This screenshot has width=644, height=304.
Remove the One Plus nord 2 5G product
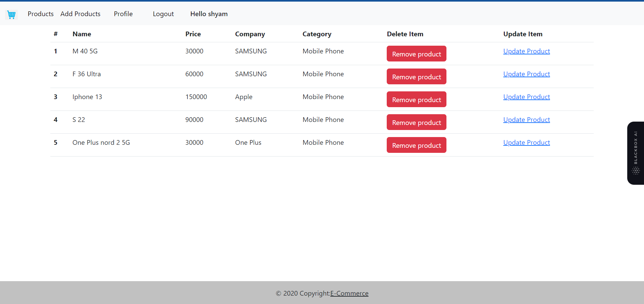(416, 145)
